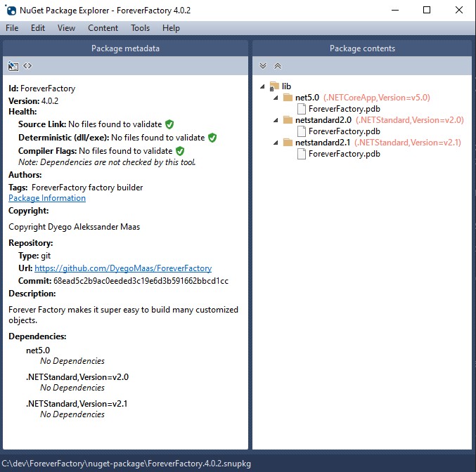Click the (.NETCoreApp,Version=v5.0) framework label
The height and width of the screenshot is (472, 476).
point(377,98)
